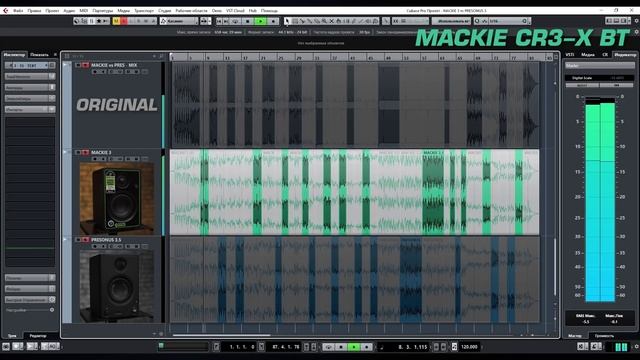Switch to the VSTi tab

[x=570, y=54]
